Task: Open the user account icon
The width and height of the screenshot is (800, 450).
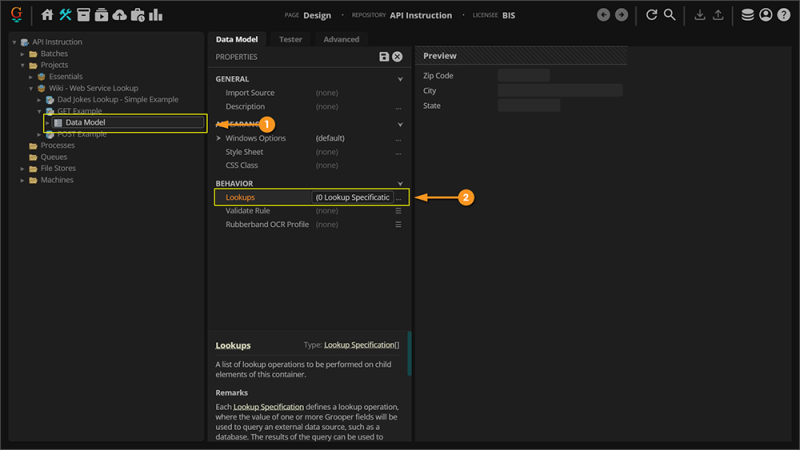Action: (x=766, y=15)
